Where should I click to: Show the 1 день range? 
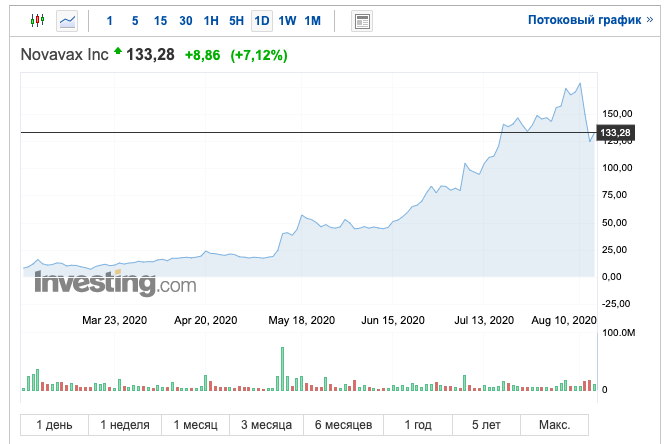tap(54, 425)
